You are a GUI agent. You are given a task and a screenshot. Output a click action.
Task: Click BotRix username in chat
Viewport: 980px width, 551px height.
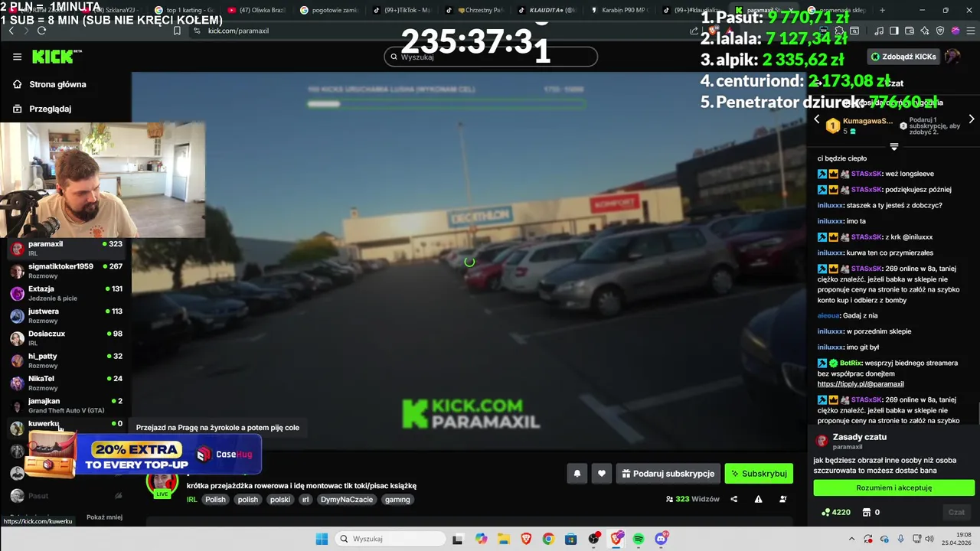point(851,363)
